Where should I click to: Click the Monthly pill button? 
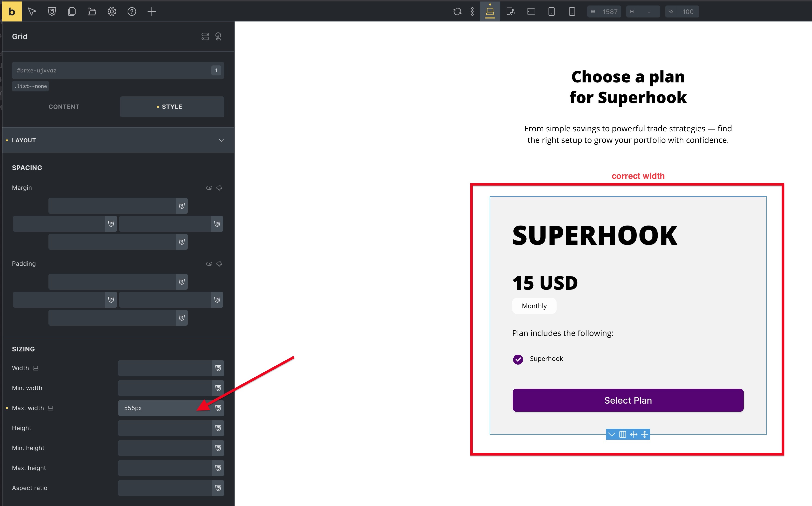(x=534, y=306)
